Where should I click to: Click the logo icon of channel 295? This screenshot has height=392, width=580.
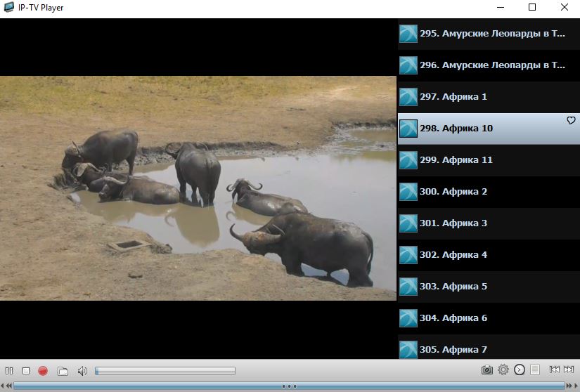click(x=408, y=34)
